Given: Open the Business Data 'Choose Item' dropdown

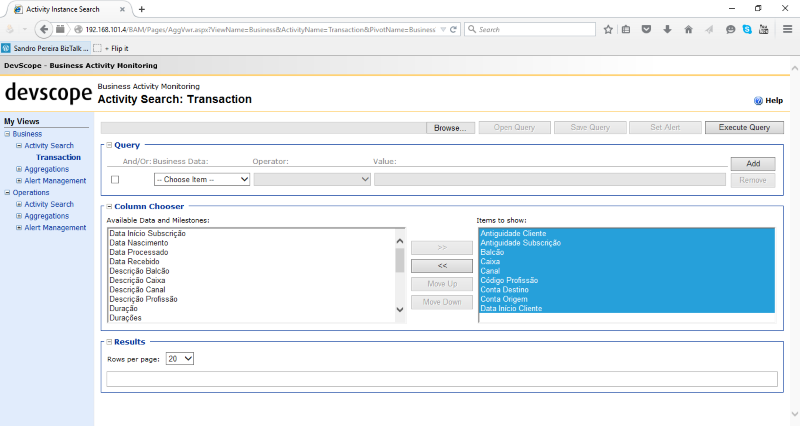Looking at the screenshot, I should pos(201,179).
